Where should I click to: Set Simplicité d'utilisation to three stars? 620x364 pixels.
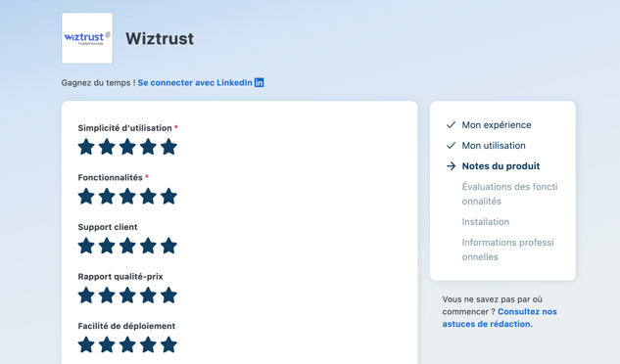(127, 147)
